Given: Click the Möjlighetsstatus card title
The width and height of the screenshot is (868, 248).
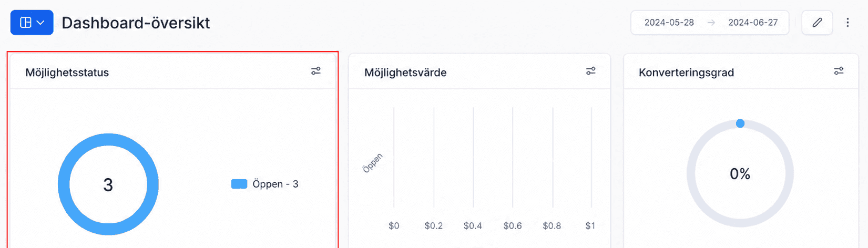Looking at the screenshot, I should coord(67,73).
